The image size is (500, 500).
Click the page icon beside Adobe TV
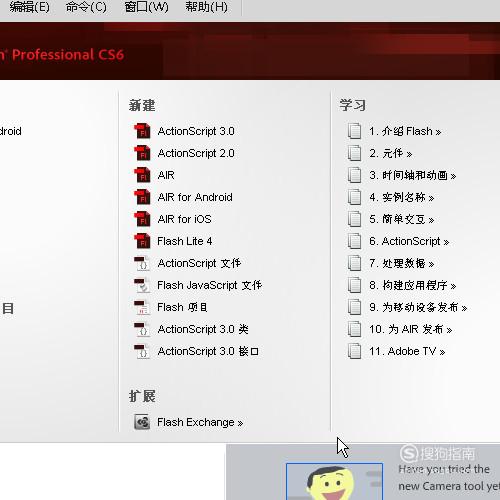click(x=354, y=351)
